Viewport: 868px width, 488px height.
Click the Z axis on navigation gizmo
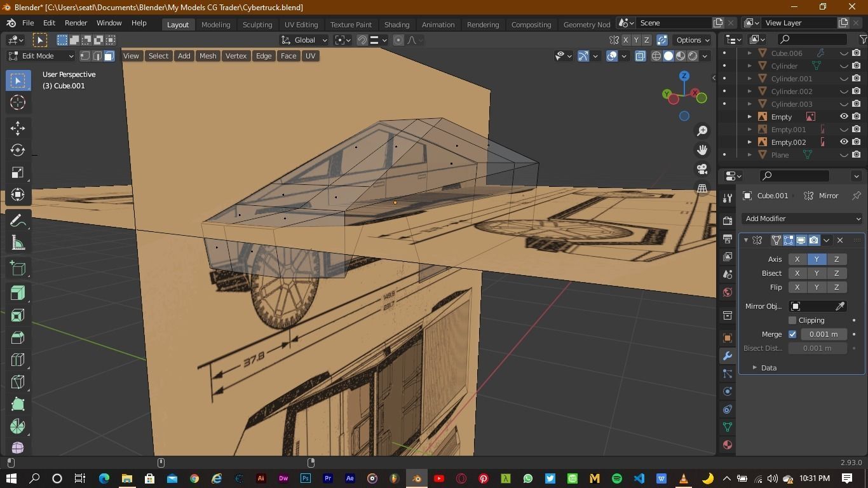684,76
